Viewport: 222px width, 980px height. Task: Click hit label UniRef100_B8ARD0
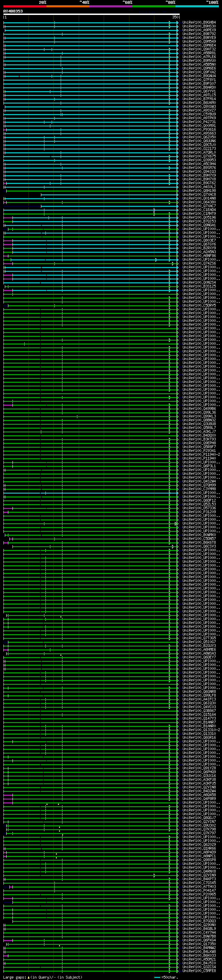coord(199,88)
